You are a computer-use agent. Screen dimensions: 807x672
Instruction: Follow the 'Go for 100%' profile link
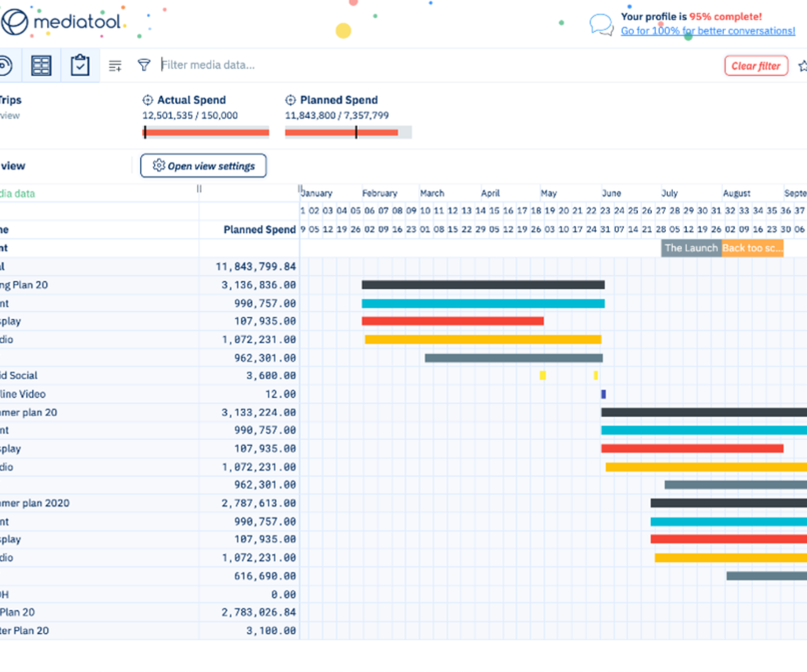[707, 31]
